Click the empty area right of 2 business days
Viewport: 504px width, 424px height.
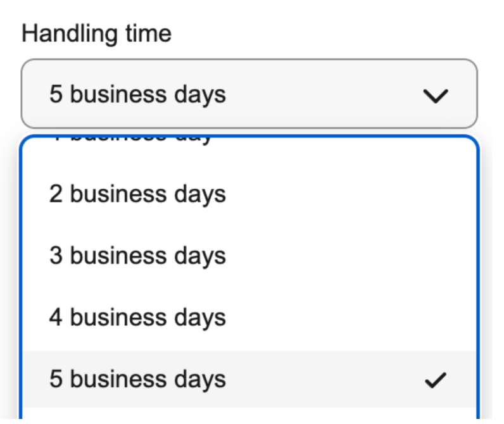[x=348, y=194]
